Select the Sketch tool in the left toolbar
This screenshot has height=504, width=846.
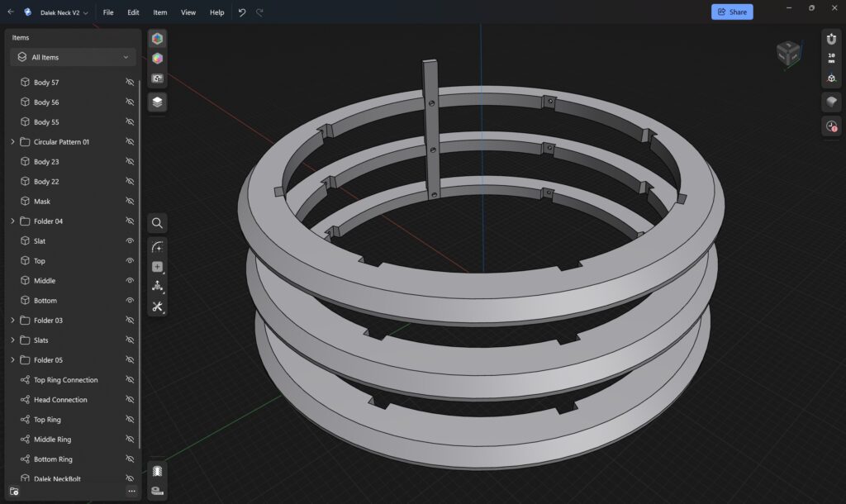click(157, 247)
